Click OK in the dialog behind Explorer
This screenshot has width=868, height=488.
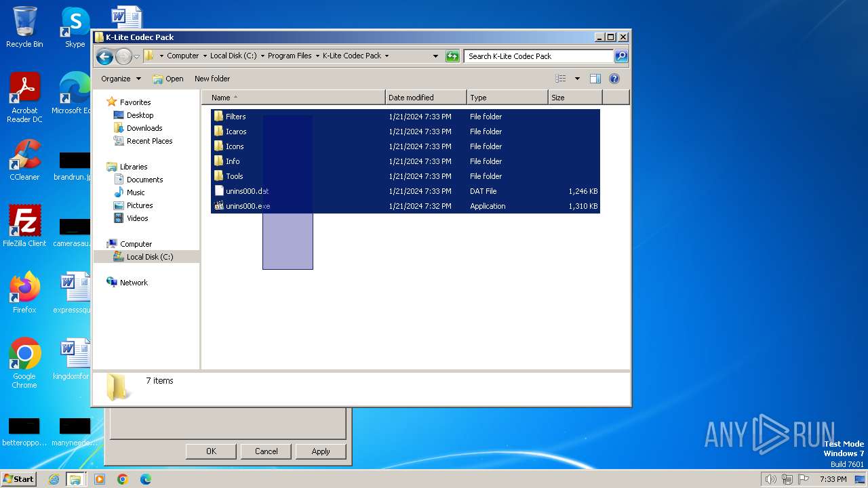pyautogui.click(x=211, y=451)
